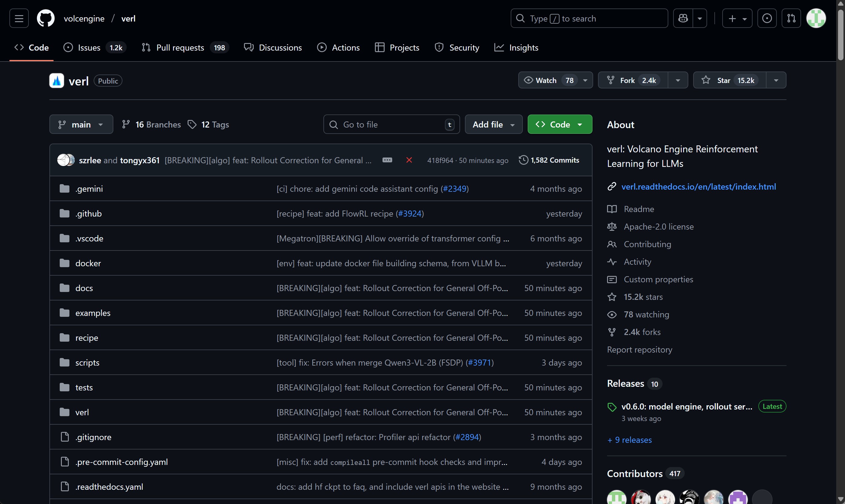This screenshot has height=504, width=845.
Task: Toggle Watch on the repository
Action: click(547, 80)
